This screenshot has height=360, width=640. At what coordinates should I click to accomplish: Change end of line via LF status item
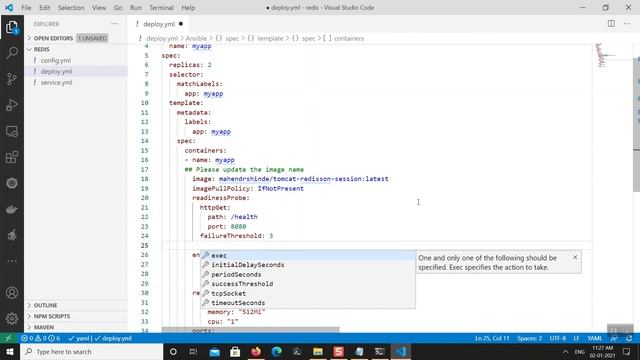pos(576,338)
